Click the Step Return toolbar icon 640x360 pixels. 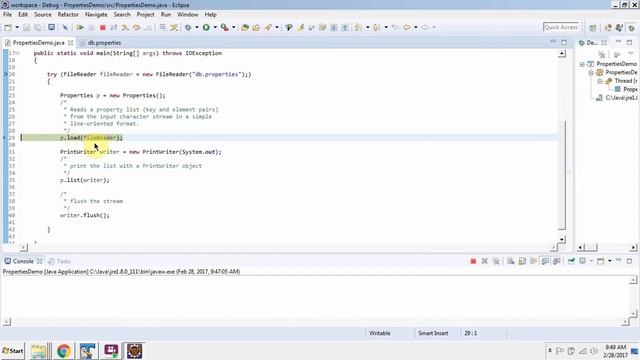(148, 27)
